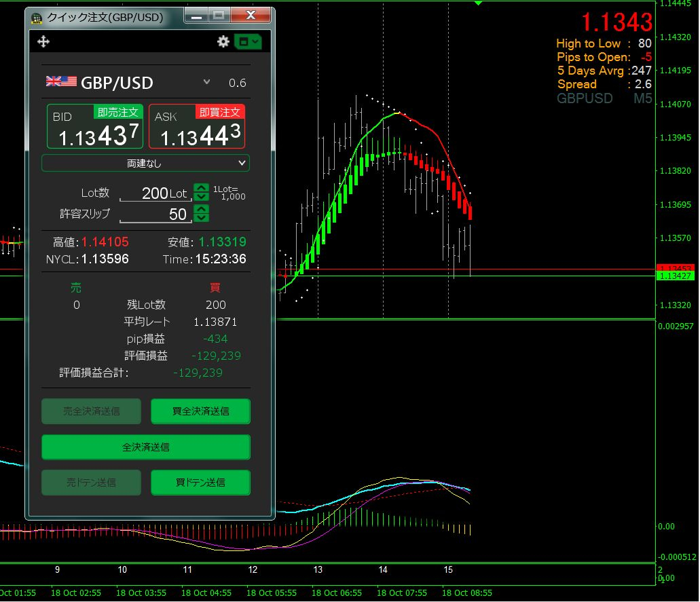Viewport: 700px width, 602px height.
Task: Click the disabled 売全決済送信 button
Action: tap(91, 411)
